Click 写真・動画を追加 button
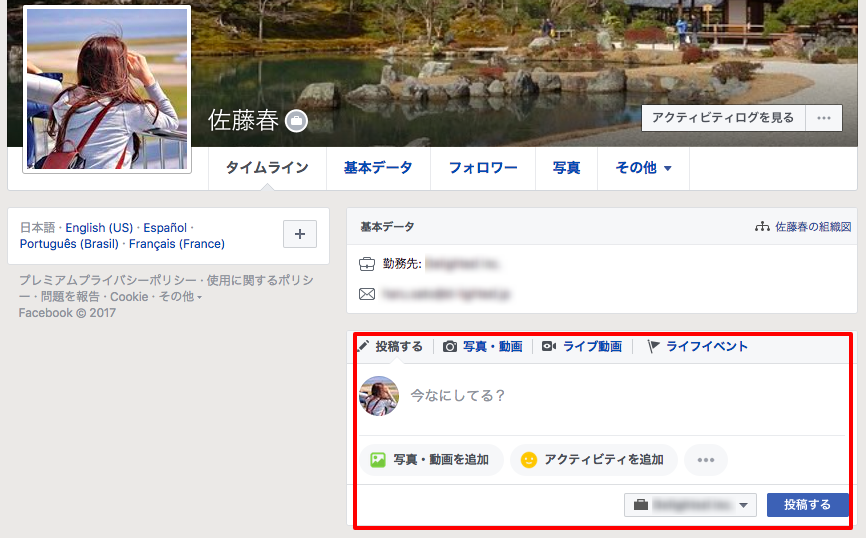This screenshot has height=538, width=866. click(x=432, y=460)
